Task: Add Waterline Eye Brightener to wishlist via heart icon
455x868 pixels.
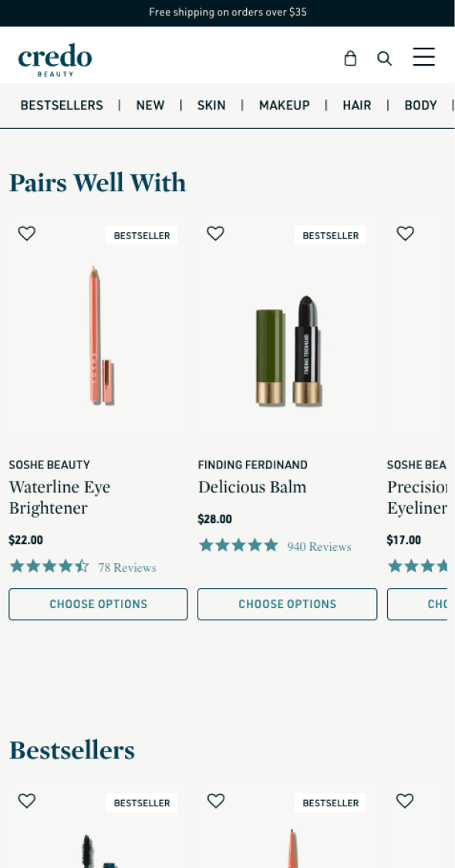Action: [x=26, y=233]
